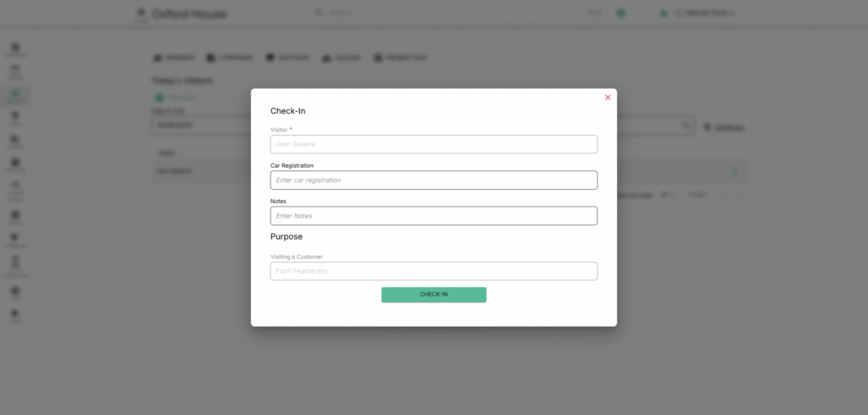This screenshot has height=415, width=868.
Task: Click into the Notes text field
Action: coord(433,216)
